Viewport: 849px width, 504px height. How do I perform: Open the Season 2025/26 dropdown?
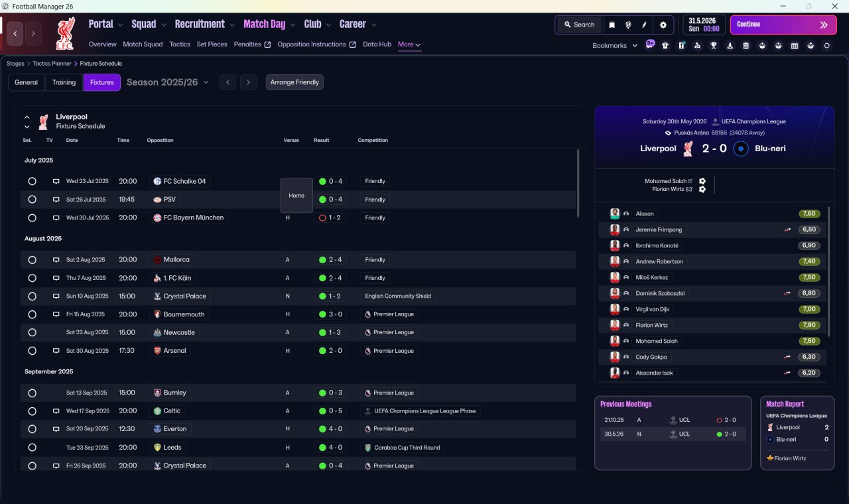coord(168,82)
